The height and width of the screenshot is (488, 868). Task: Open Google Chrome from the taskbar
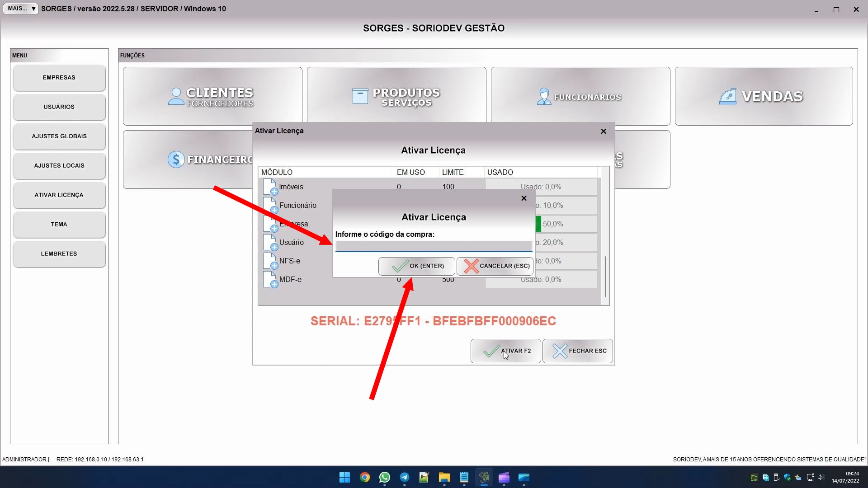pyautogui.click(x=365, y=478)
